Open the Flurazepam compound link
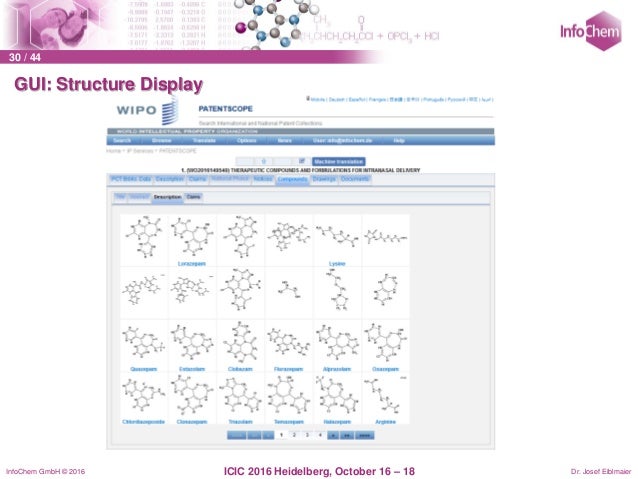638x479 pixels. tap(288, 369)
